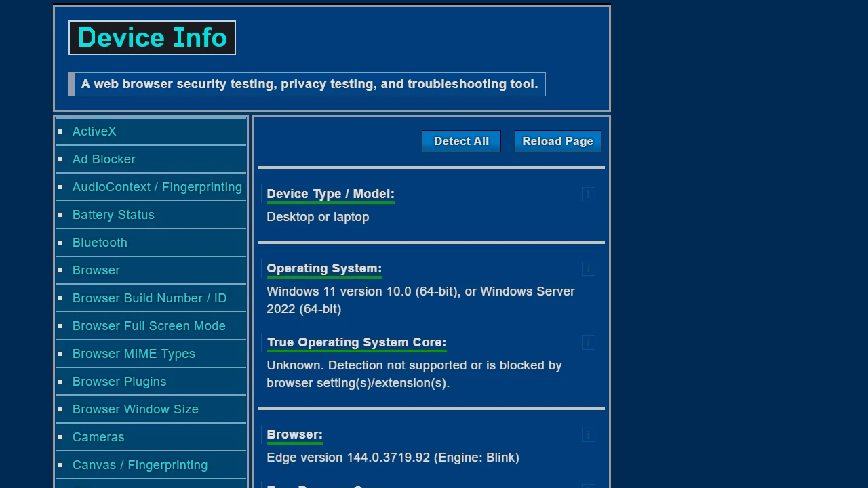The height and width of the screenshot is (488, 868).
Task: Select Browser from the sidebar list
Action: (x=96, y=270)
